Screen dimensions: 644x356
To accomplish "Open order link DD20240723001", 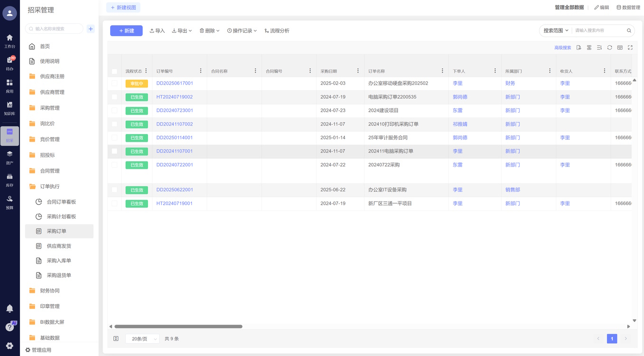I will tap(175, 110).
